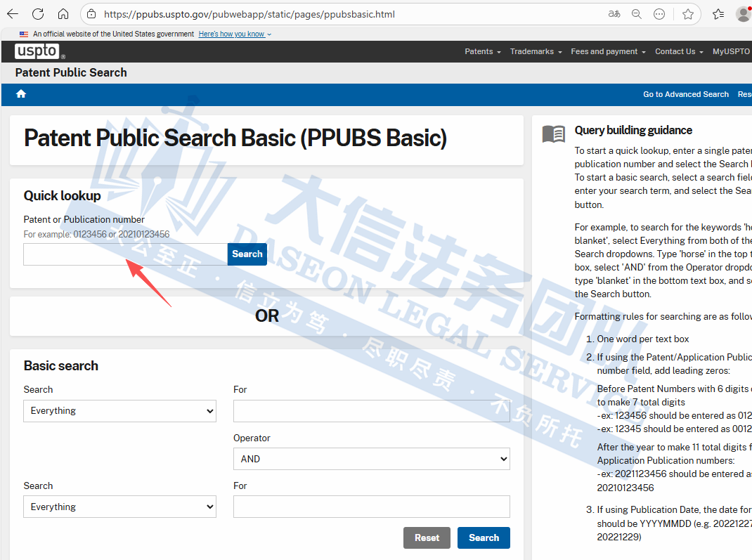Click the white home icon in blue bar

click(21, 93)
